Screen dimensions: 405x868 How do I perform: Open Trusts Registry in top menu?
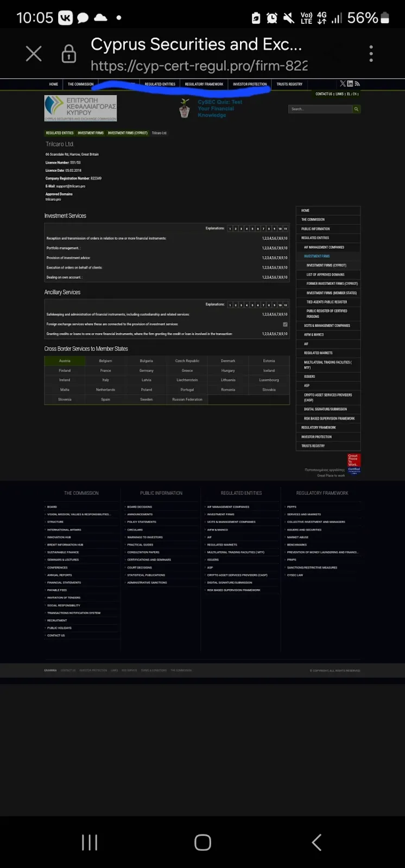(289, 84)
